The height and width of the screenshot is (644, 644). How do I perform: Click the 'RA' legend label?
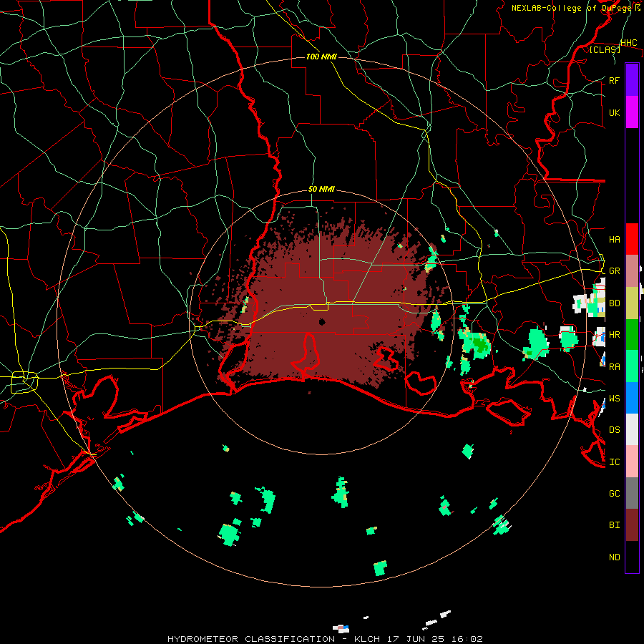point(614,366)
